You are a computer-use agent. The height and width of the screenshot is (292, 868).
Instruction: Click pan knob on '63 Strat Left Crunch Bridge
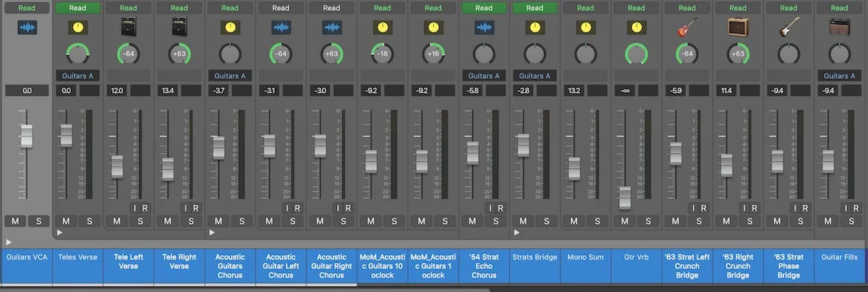tap(686, 54)
